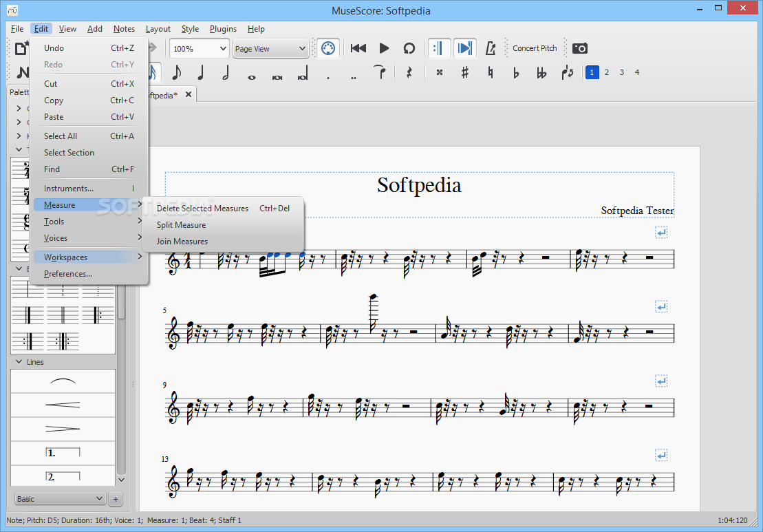Toggle loop playback icon

point(409,48)
